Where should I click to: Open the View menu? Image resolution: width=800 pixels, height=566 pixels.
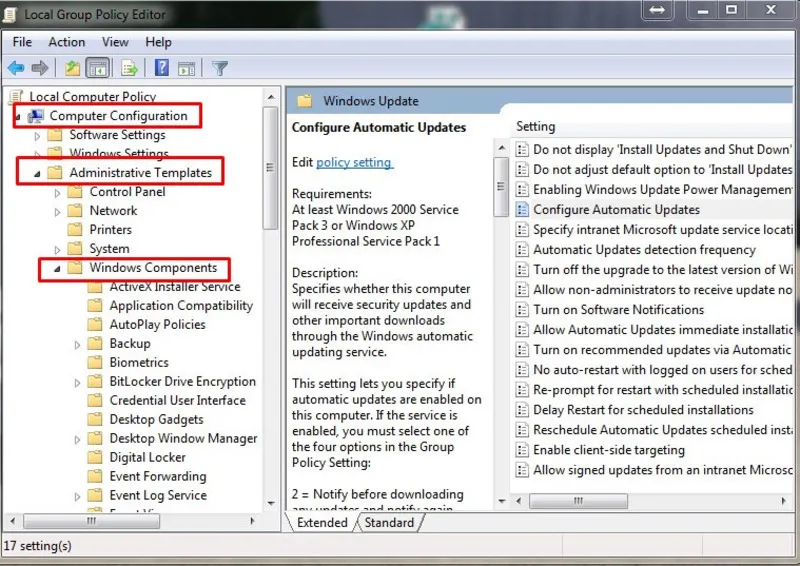coord(115,42)
